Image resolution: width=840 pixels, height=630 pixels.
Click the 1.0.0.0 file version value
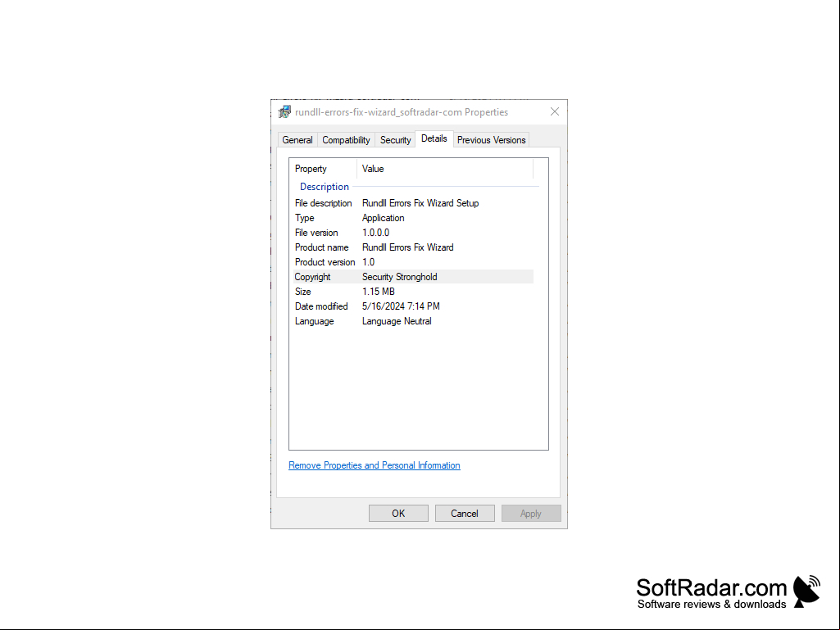click(x=375, y=233)
